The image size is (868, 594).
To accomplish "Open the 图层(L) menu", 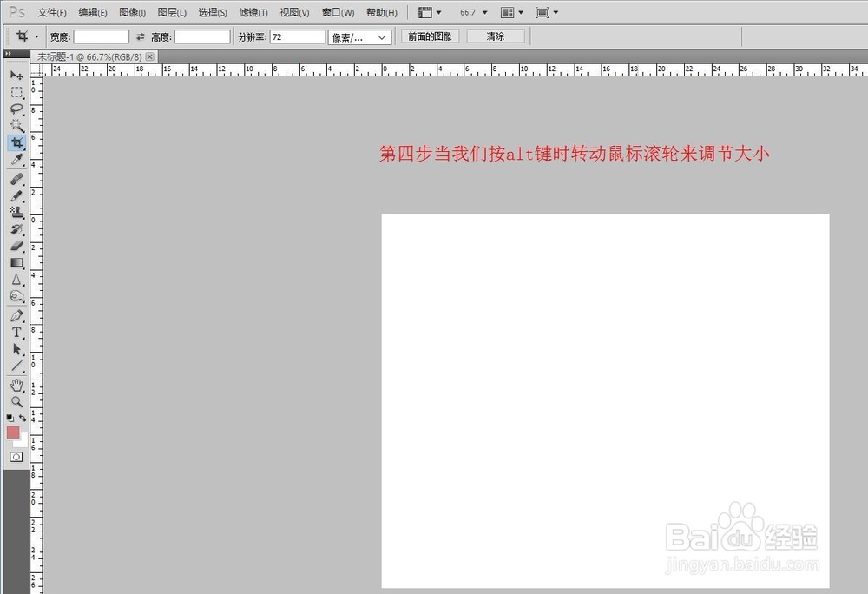I will (x=172, y=12).
